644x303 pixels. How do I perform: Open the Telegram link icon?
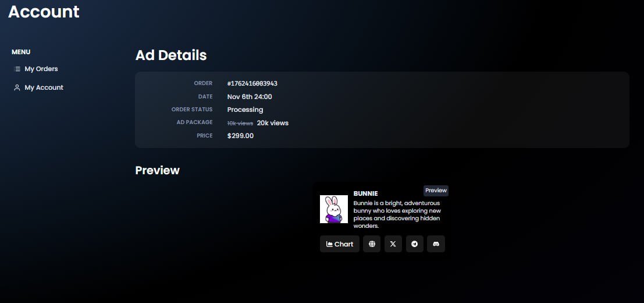click(414, 244)
